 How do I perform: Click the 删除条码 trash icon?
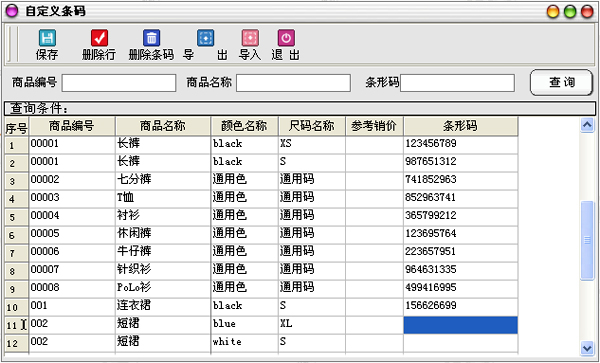point(151,38)
